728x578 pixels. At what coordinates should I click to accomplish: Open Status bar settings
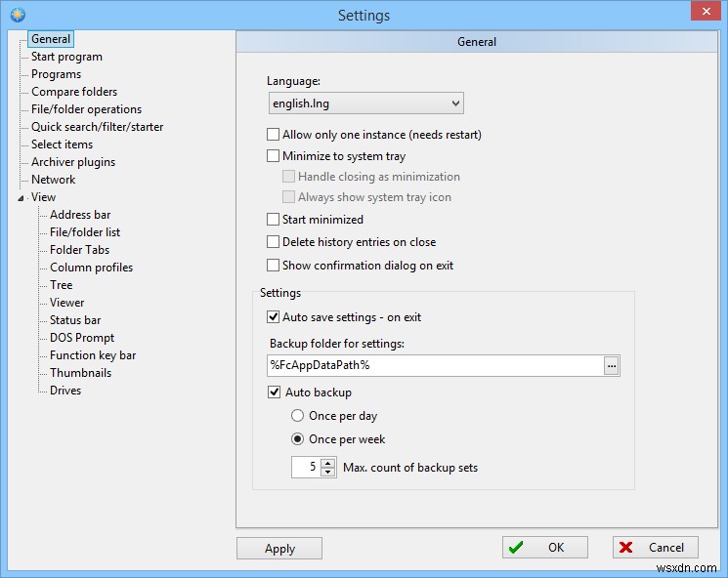(75, 320)
